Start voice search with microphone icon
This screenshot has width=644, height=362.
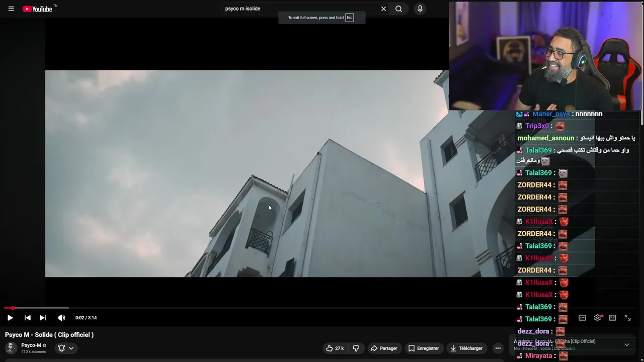pyautogui.click(x=420, y=9)
